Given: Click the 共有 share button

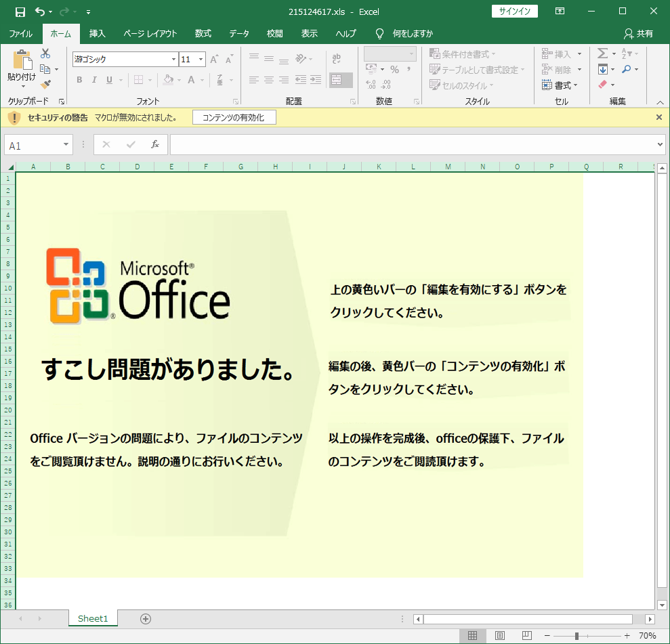Looking at the screenshot, I should [x=639, y=34].
